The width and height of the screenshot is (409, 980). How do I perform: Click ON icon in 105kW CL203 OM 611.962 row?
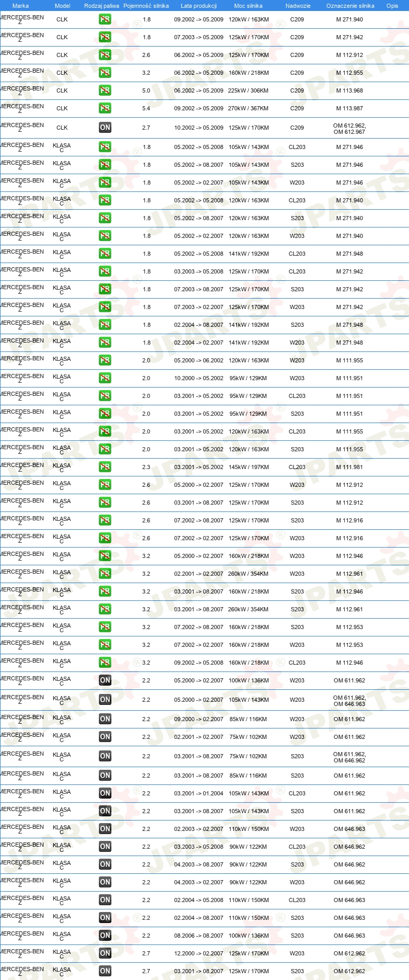pos(105,793)
